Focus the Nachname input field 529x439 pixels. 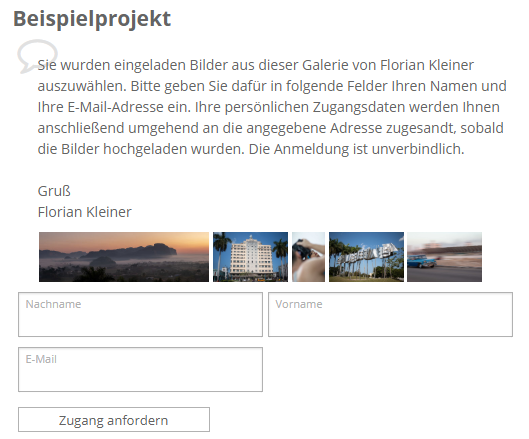[140, 314]
